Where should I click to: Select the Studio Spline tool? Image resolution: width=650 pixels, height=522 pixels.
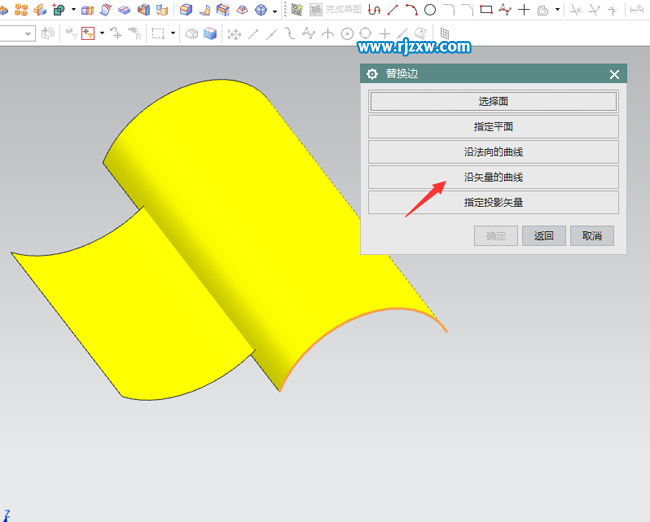[x=505, y=10]
